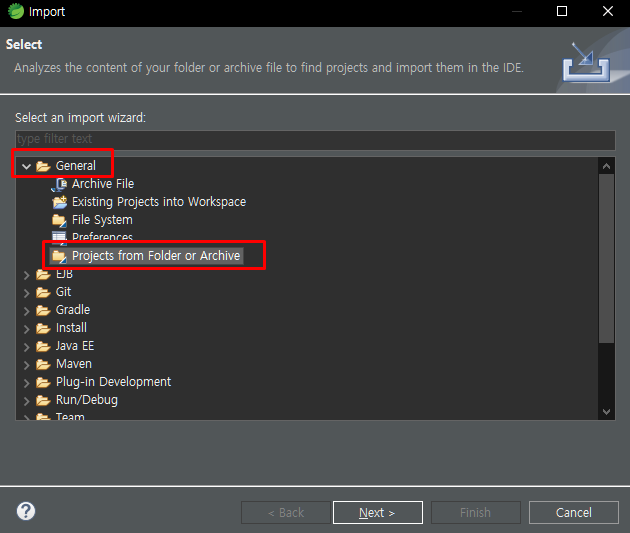630x533 pixels.
Task: Click the Run/Debug folder icon
Action: point(43,400)
